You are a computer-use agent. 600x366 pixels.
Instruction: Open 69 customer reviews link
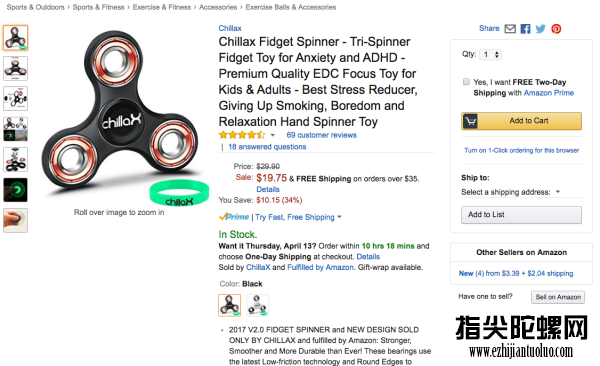pyautogui.click(x=321, y=135)
